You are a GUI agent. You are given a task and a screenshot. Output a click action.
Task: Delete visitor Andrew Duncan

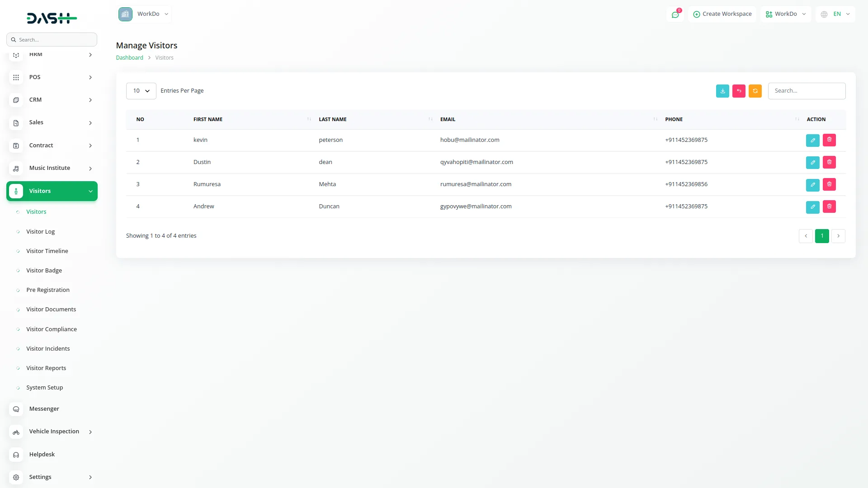(829, 206)
